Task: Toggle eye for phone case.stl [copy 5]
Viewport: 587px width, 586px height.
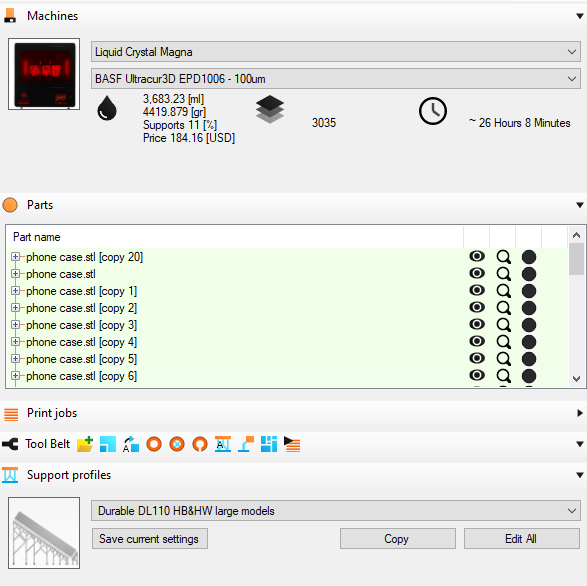Action: (477, 358)
